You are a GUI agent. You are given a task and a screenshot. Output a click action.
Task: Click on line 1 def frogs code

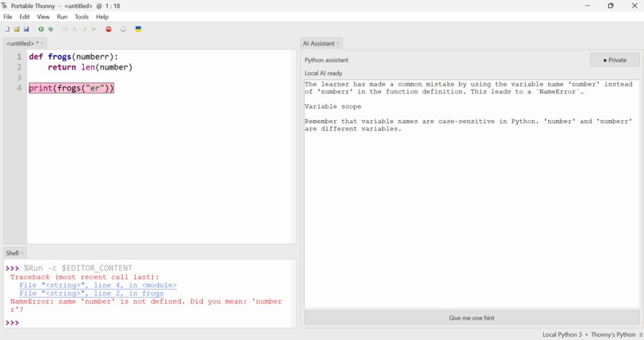click(74, 57)
